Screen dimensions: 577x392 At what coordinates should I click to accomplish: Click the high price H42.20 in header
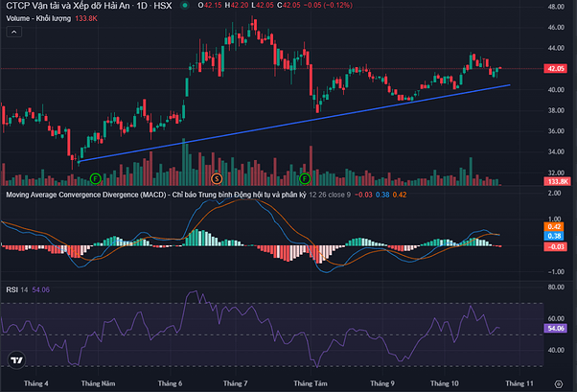tap(237, 5)
